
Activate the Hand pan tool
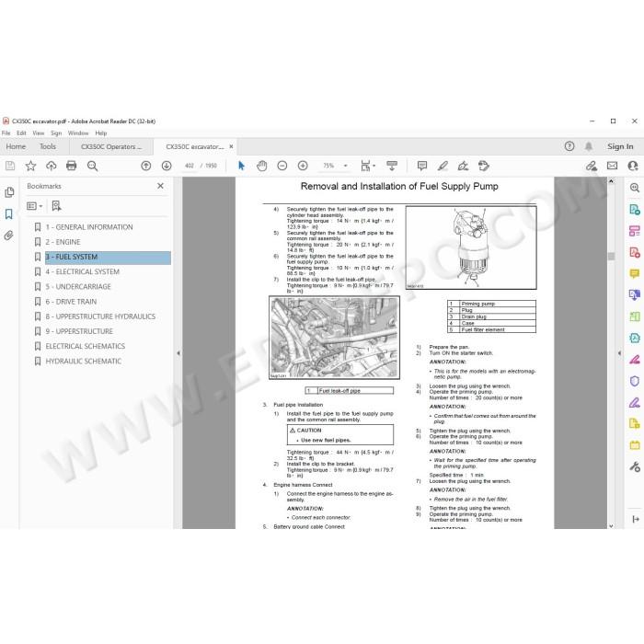pyautogui.click(x=261, y=166)
